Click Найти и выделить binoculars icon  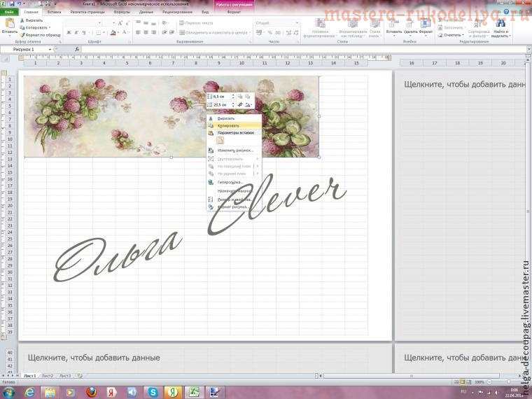pos(500,23)
